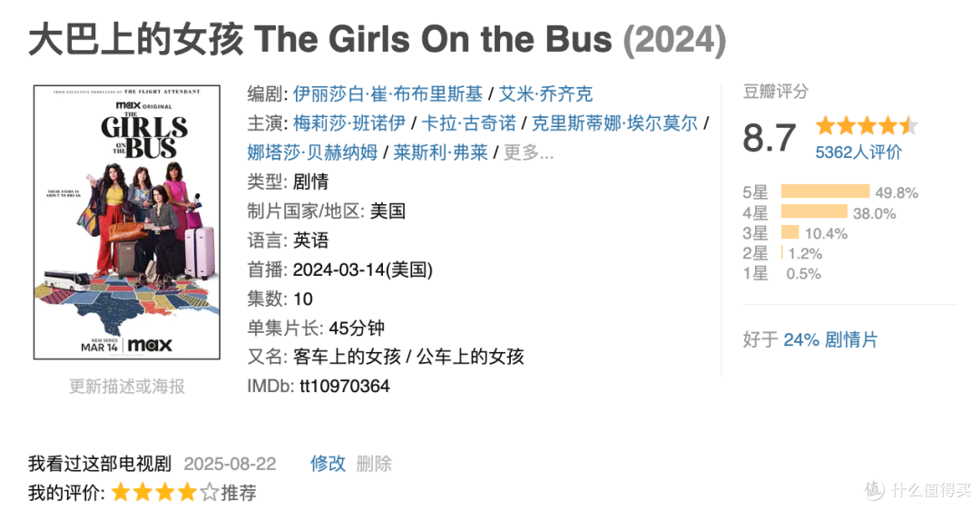The width and height of the screenshot is (980, 510).
Task: Click 删除 to remove my rating
Action: 374,463
